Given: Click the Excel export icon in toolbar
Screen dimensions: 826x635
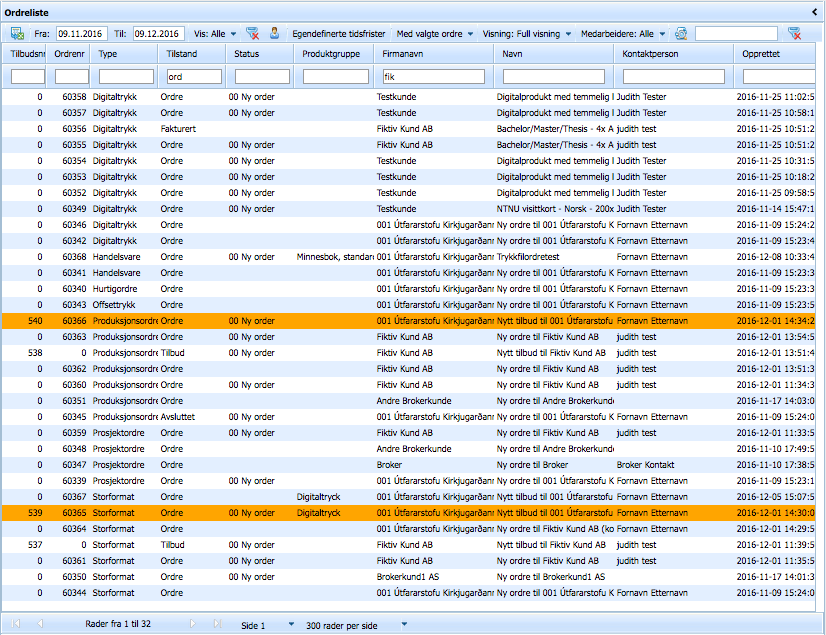Looking at the screenshot, I should click(x=17, y=33).
